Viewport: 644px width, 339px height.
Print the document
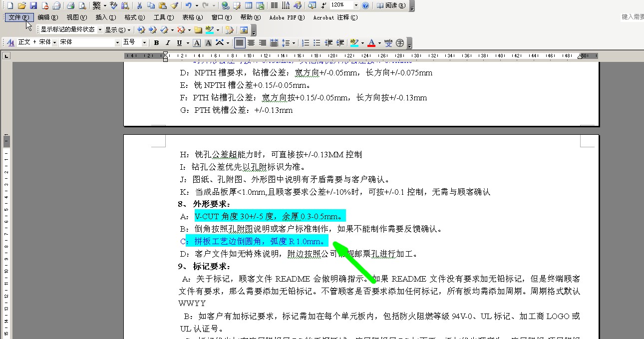pos(70,5)
